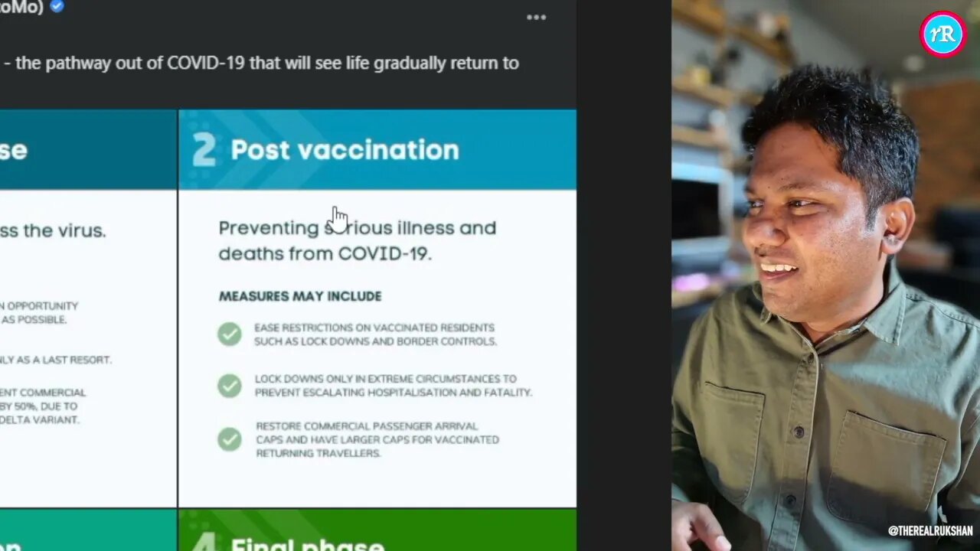Click the @THEREALRUKSHAN watermark handle

coord(930,530)
